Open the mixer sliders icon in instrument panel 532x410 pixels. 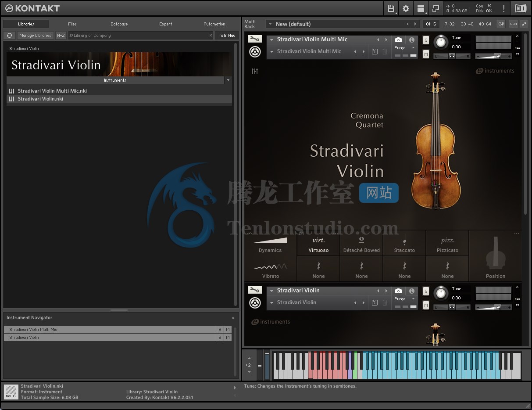point(255,71)
